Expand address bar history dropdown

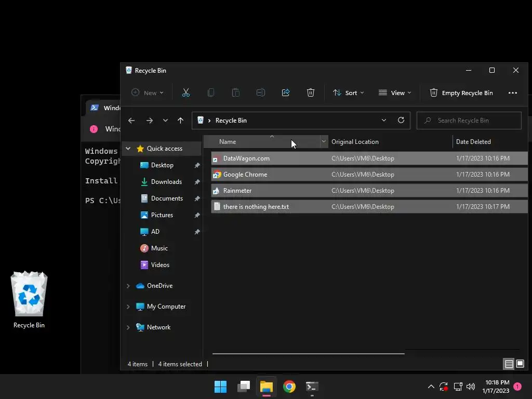click(x=384, y=120)
